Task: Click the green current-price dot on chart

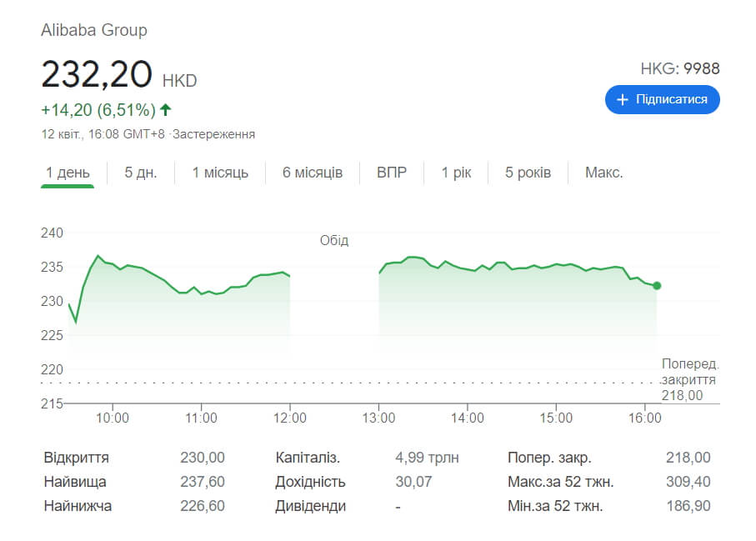Action: coord(657,286)
